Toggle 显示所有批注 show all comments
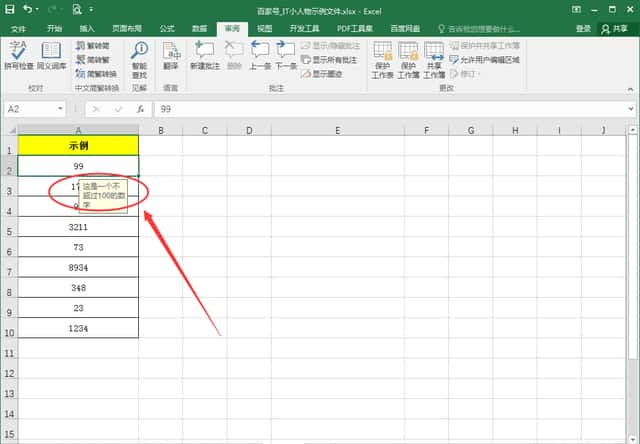The width and height of the screenshot is (640, 444). (x=329, y=60)
